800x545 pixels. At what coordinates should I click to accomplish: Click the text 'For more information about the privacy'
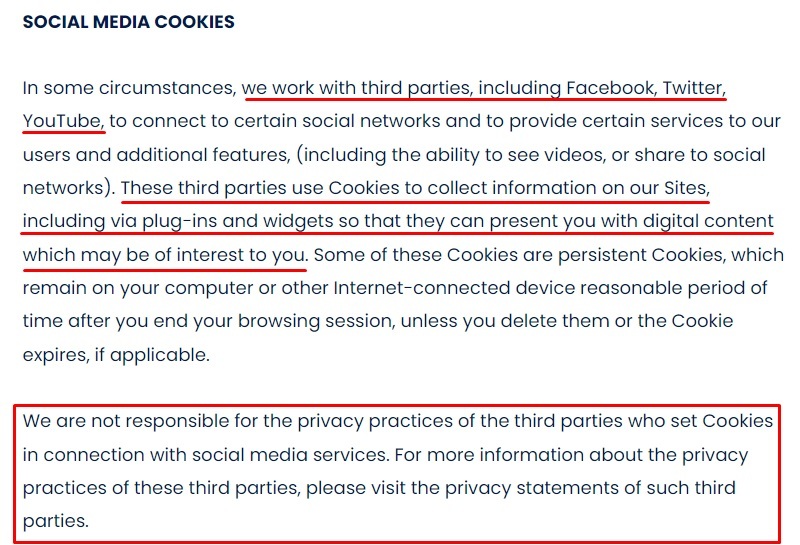tap(571, 455)
